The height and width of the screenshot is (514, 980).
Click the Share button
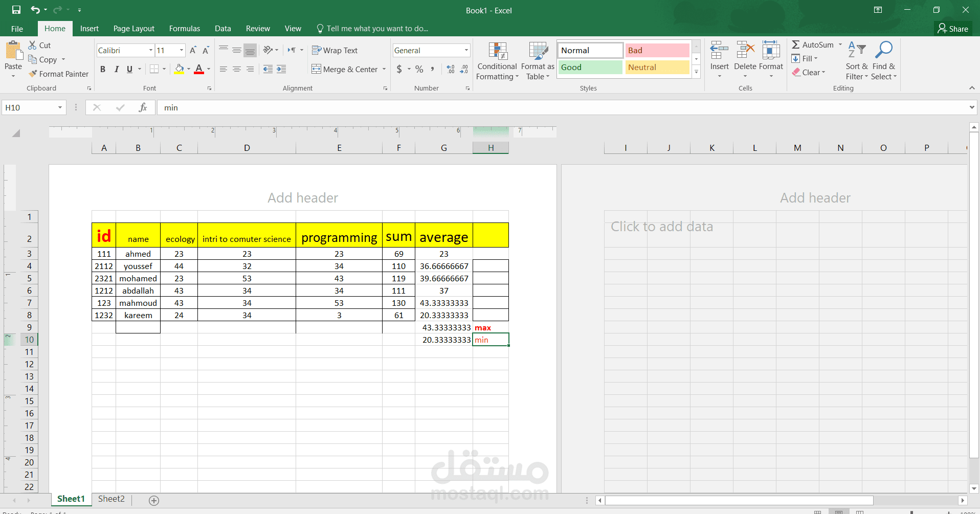click(953, 29)
